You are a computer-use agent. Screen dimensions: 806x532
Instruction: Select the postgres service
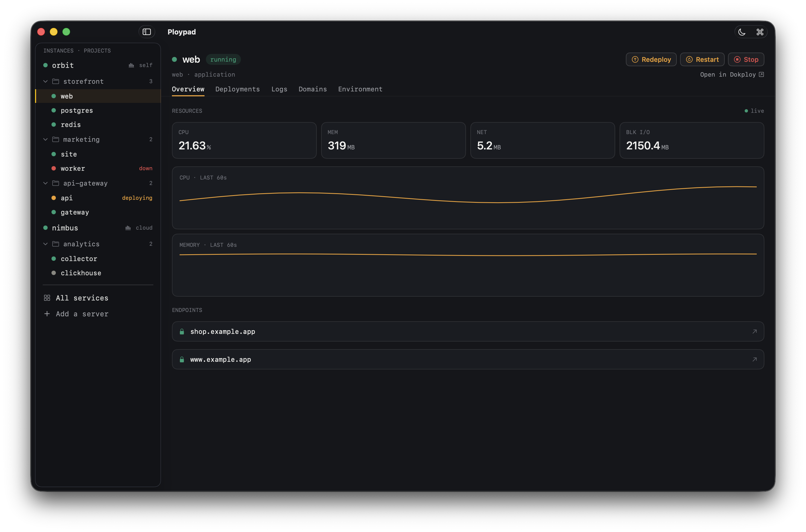[98, 110]
